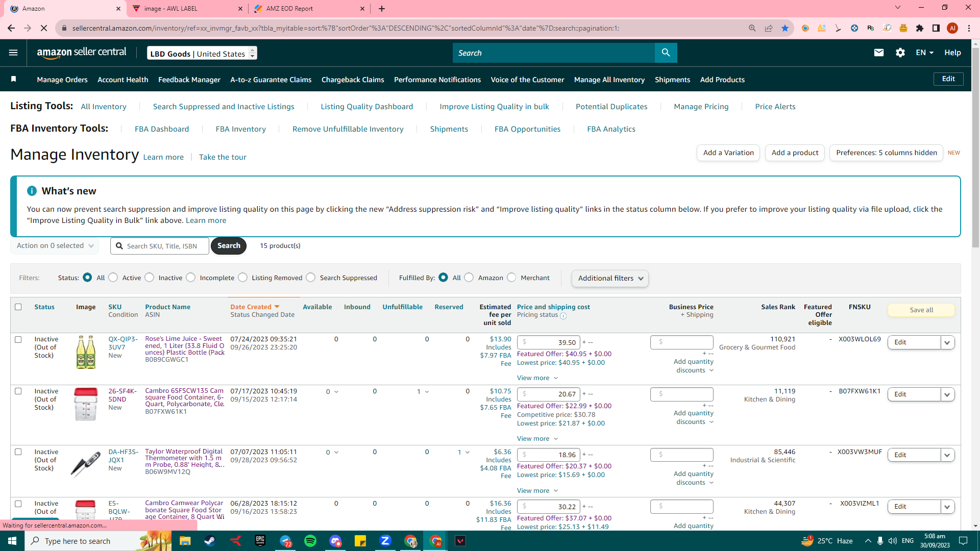The width and height of the screenshot is (980, 551).
Task: Switch to the image - AWL LABEL browser tab
Action: pos(188,9)
